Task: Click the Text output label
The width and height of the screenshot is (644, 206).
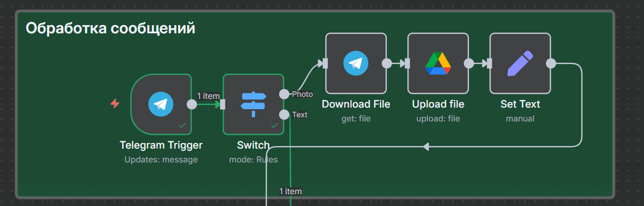Action: point(300,115)
